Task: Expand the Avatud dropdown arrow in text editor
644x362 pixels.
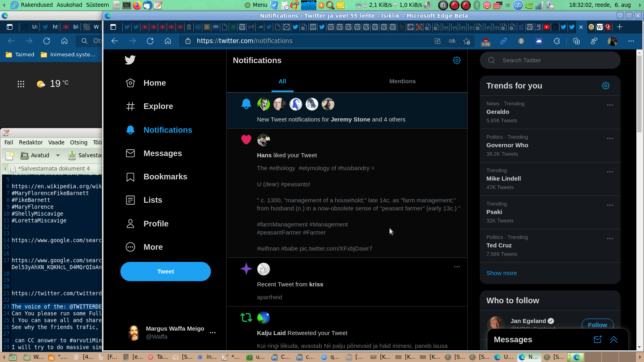Action: click(58, 155)
